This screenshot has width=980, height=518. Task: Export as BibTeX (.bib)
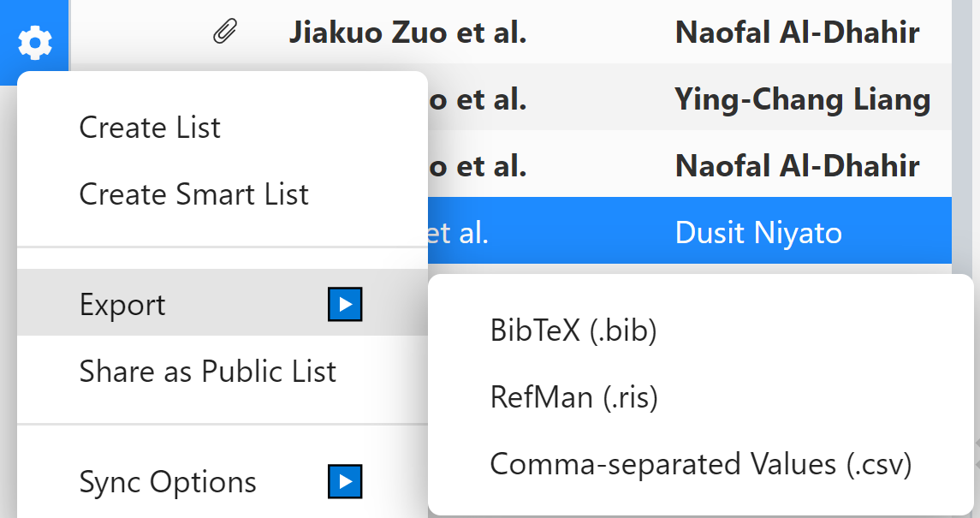[573, 330]
